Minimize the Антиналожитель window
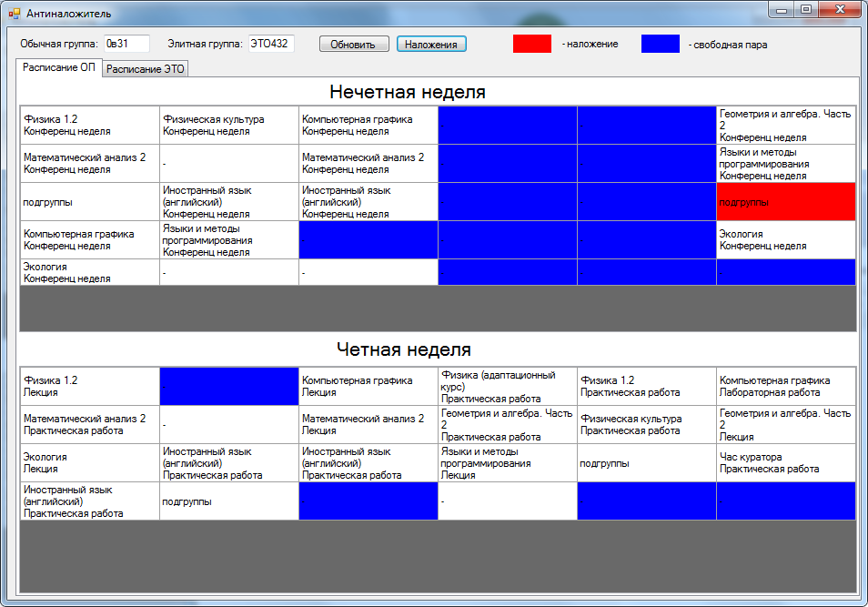Viewport: 868px width, 607px height. click(782, 9)
